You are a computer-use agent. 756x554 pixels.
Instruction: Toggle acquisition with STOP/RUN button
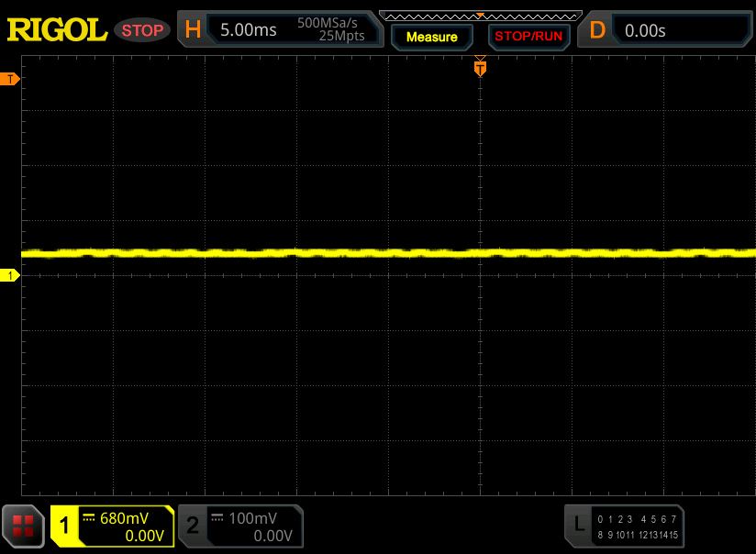(528, 37)
